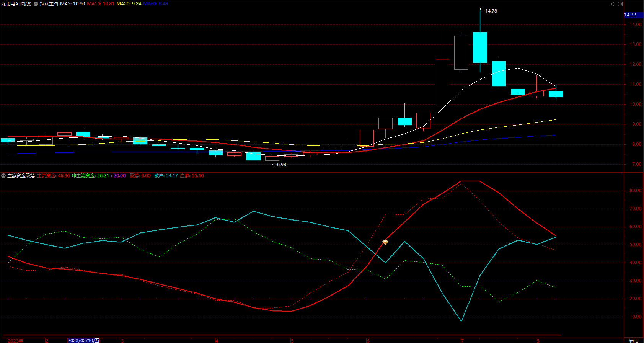This screenshot has height=343, width=644.
Task: Click the tall hollow red candle below 14.00
Action: point(442,83)
